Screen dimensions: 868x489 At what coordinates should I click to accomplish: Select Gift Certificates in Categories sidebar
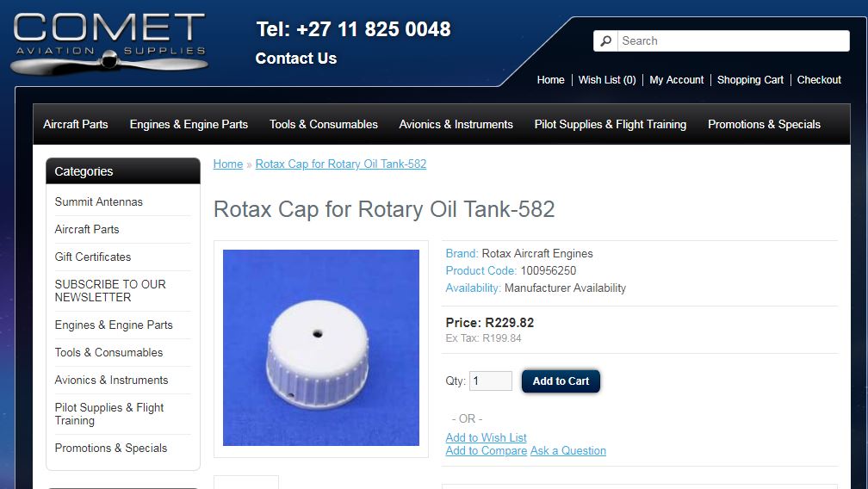[93, 257]
